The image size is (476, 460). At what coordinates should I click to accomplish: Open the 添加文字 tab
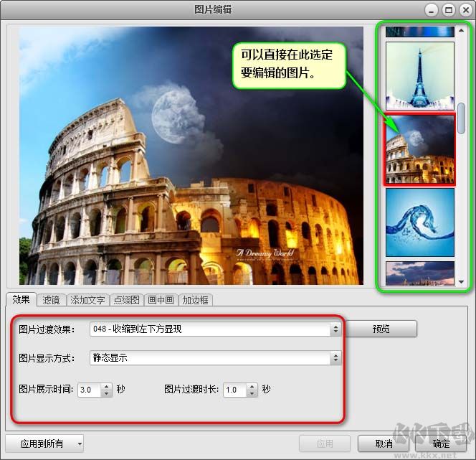(87, 300)
